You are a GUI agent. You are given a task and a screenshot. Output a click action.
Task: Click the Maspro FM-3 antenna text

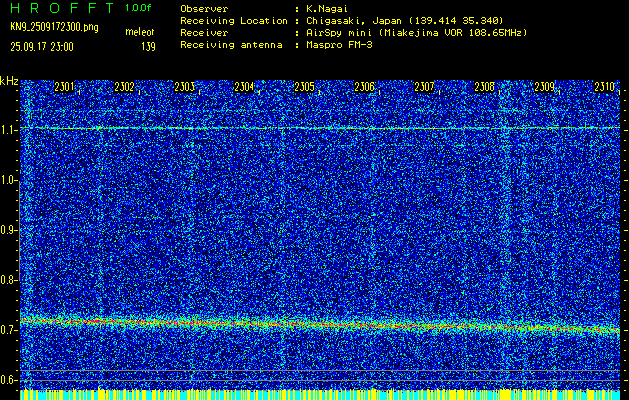coord(339,45)
